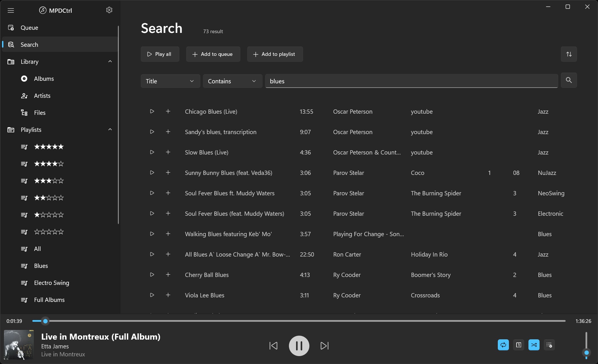Collapse the Playlists section
The image size is (598, 364).
tap(110, 130)
